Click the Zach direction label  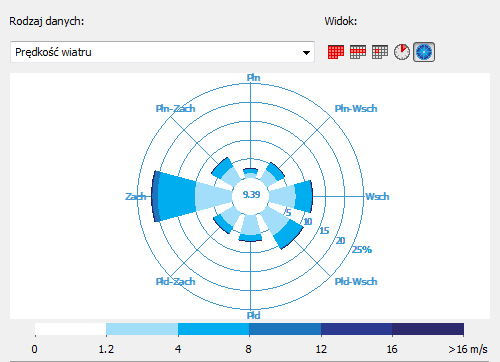[x=136, y=197]
